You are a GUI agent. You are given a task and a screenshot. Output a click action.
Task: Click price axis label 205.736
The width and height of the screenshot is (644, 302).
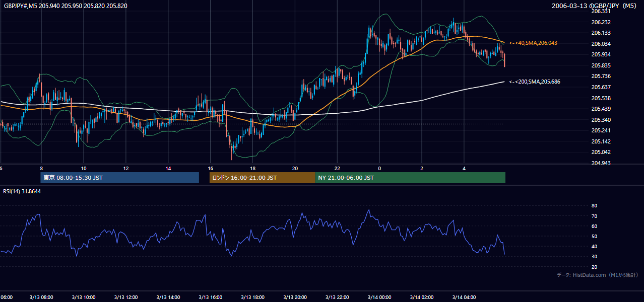[601, 76]
